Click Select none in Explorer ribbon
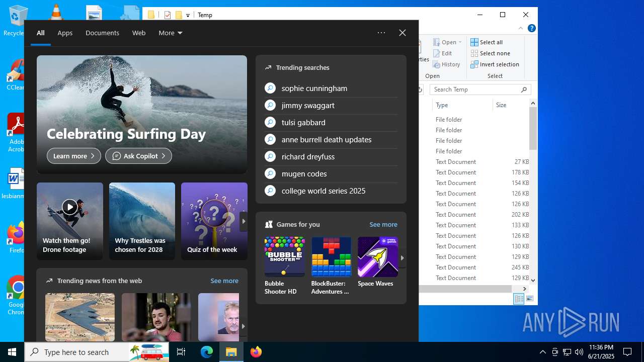The image size is (644, 362). point(490,53)
